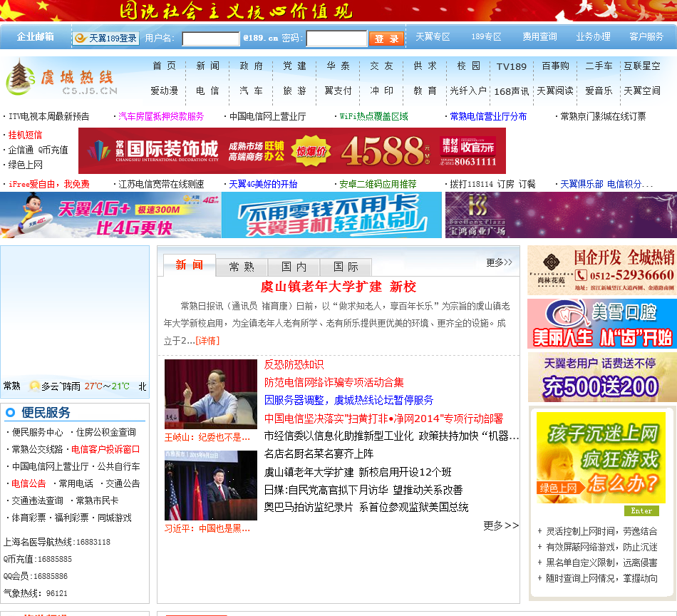This screenshot has height=616, width=677.
Task: Open the 住房公积金查询 service link
Action: (105, 432)
